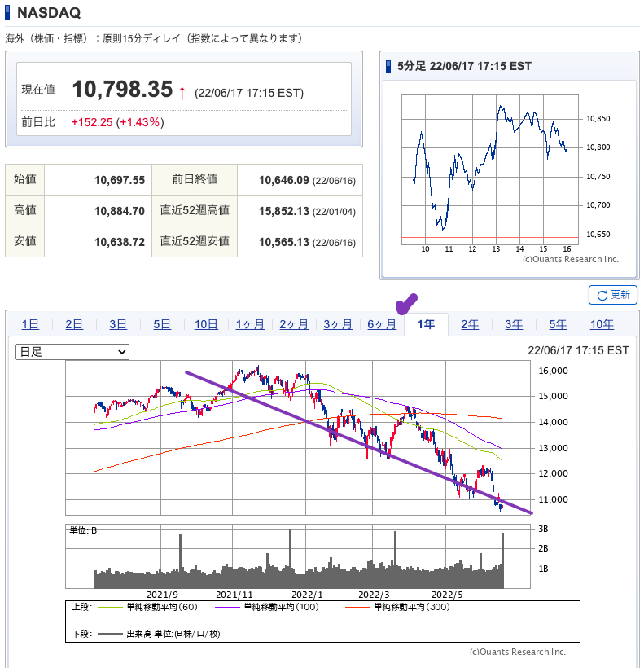View the 5年 chart range
This screenshot has width=644, height=668.
click(558, 324)
